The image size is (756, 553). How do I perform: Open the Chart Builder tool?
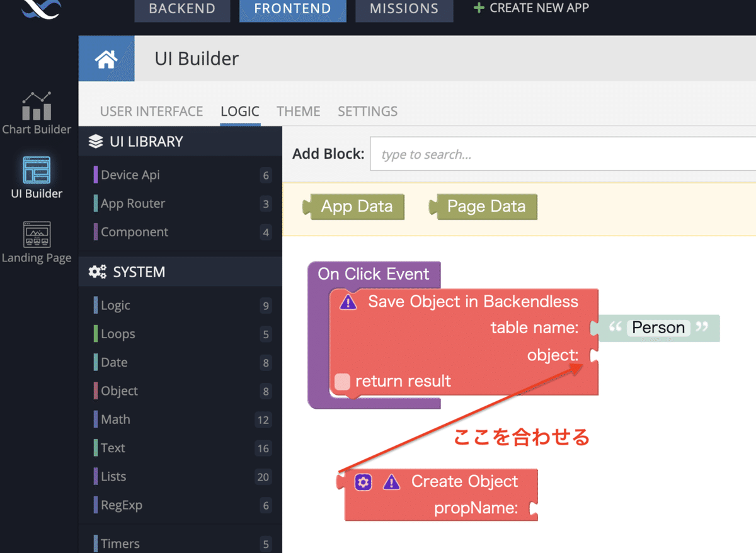coord(37,113)
